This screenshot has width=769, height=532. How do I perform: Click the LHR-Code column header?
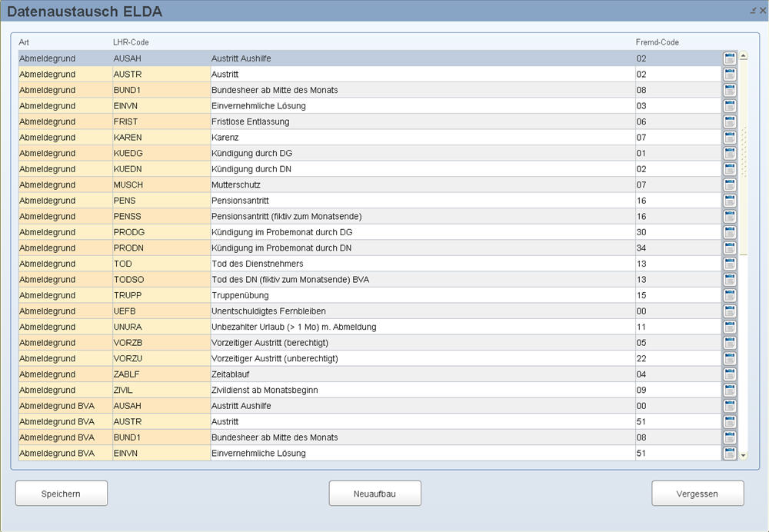point(131,42)
